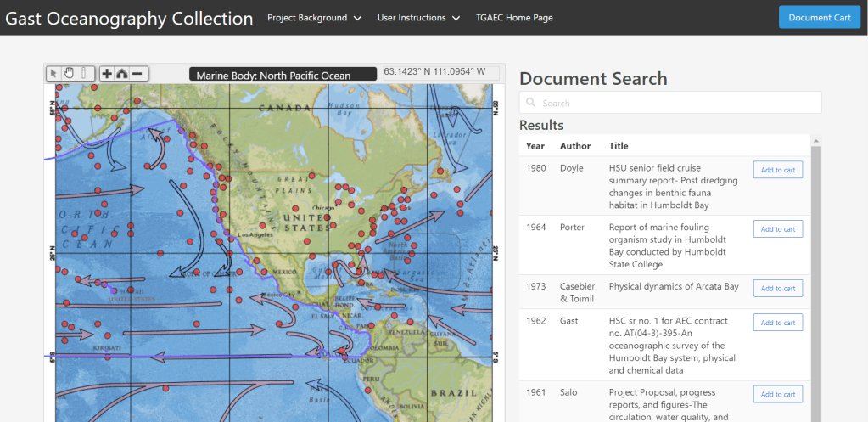Click the magnifier icon in search box
The image size is (868, 422).
[x=531, y=103]
